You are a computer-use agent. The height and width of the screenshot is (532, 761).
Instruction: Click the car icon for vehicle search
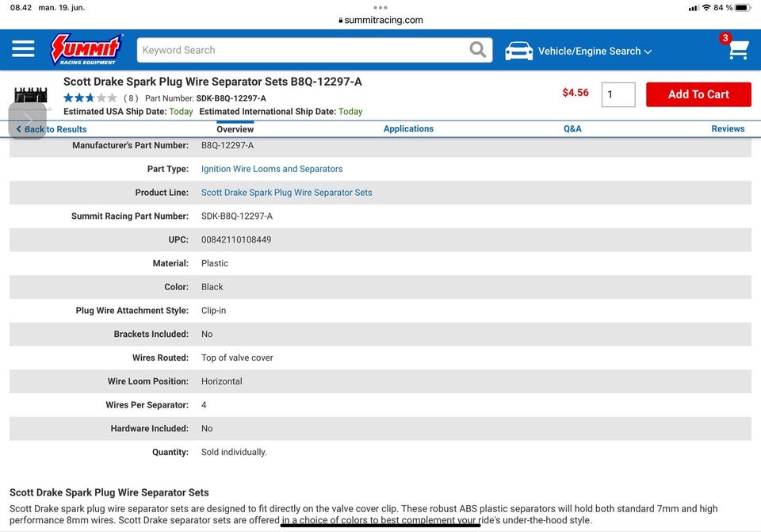pyautogui.click(x=519, y=51)
